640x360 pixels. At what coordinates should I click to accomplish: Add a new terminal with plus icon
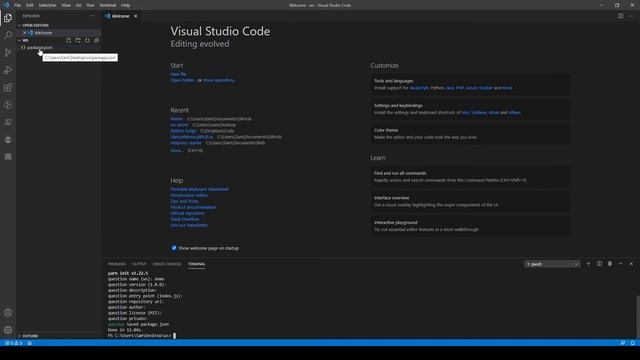[x=588, y=264]
